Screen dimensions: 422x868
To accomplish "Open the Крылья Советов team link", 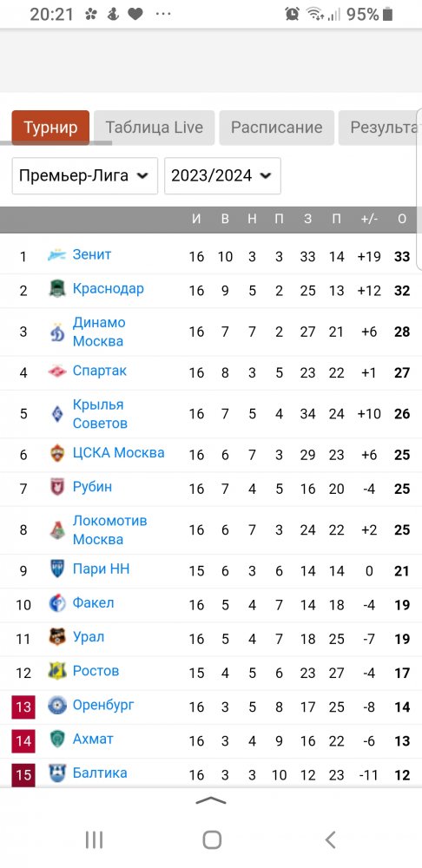I will click(100, 413).
